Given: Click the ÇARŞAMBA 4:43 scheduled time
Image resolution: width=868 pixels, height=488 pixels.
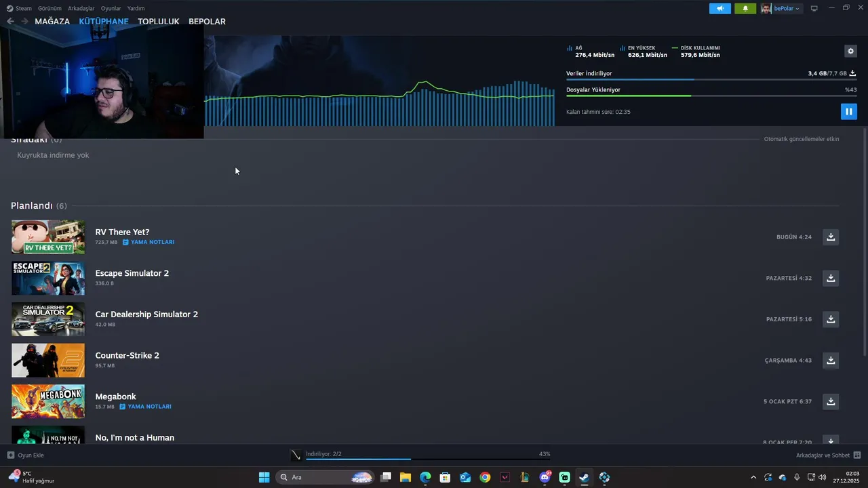Looking at the screenshot, I should point(788,361).
